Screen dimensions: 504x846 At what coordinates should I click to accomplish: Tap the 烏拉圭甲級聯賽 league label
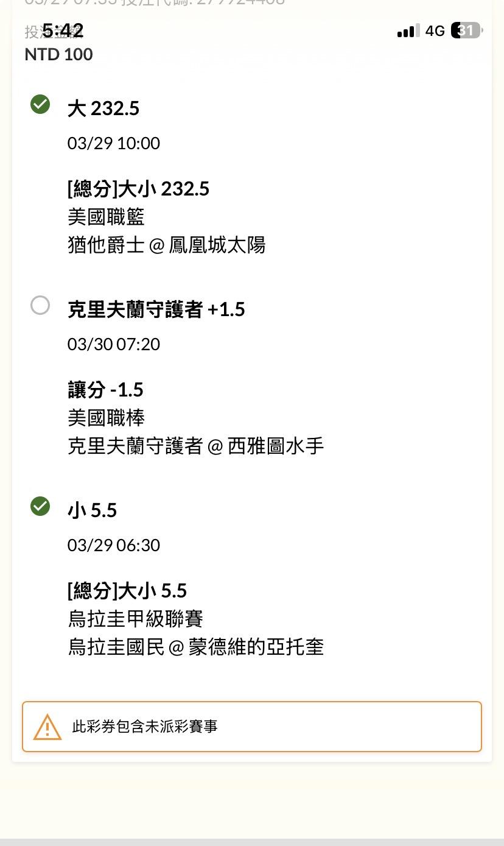pos(135,619)
